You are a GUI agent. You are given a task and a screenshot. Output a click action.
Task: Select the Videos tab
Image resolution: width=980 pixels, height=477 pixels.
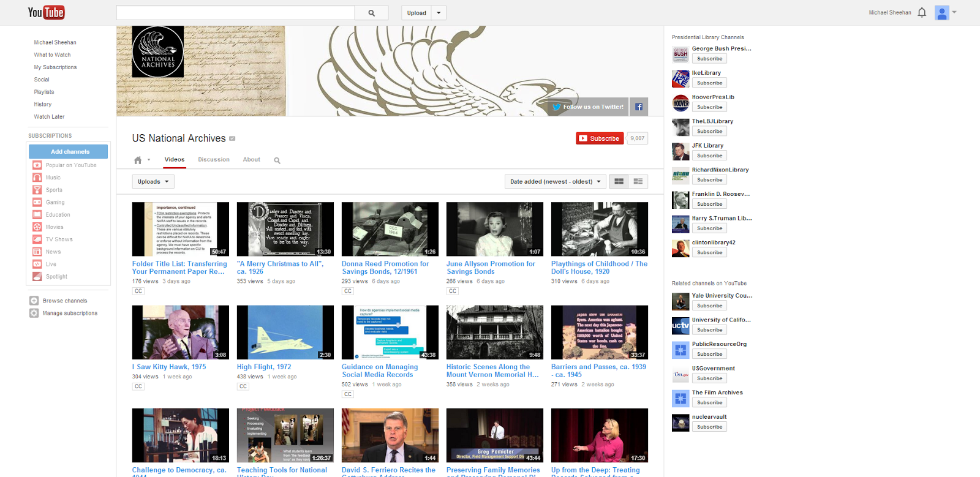(x=175, y=160)
